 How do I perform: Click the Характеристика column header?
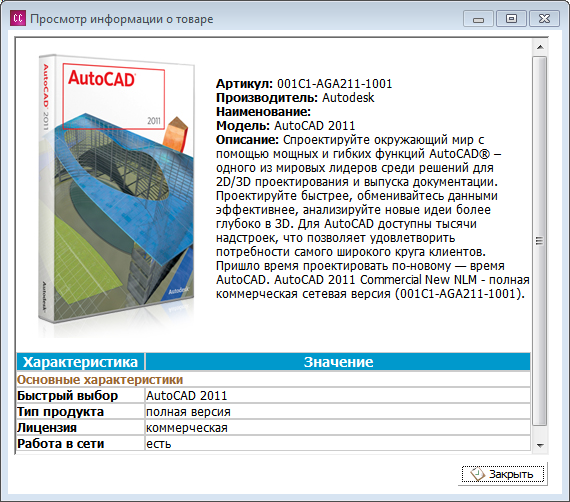(x=80, y=362)
